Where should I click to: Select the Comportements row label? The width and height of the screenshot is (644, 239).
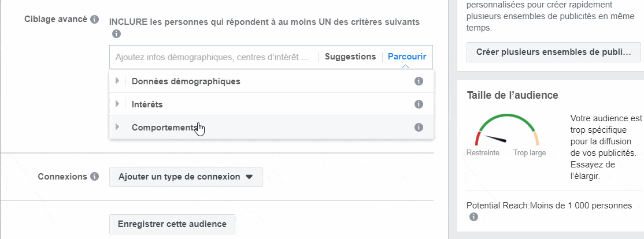[x=165, y=128]
